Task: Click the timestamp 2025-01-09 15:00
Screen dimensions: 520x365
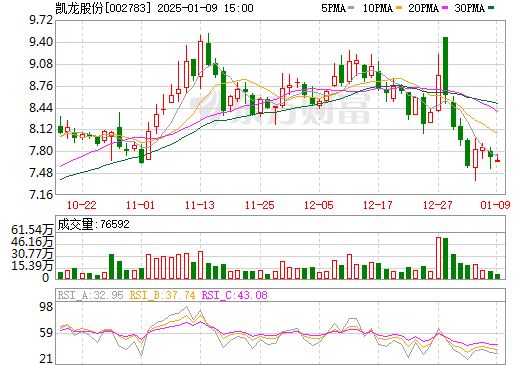Action: (x=205, y=8)
